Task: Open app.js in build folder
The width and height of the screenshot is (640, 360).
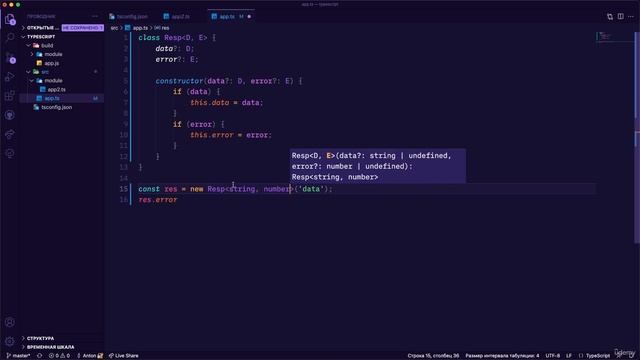Action: click(x=61, y=63)
